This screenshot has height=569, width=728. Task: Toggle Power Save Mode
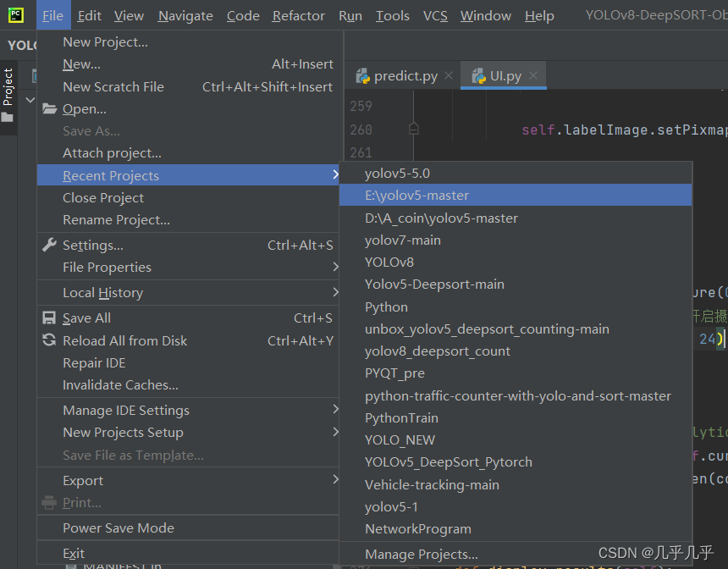(188, 528)
